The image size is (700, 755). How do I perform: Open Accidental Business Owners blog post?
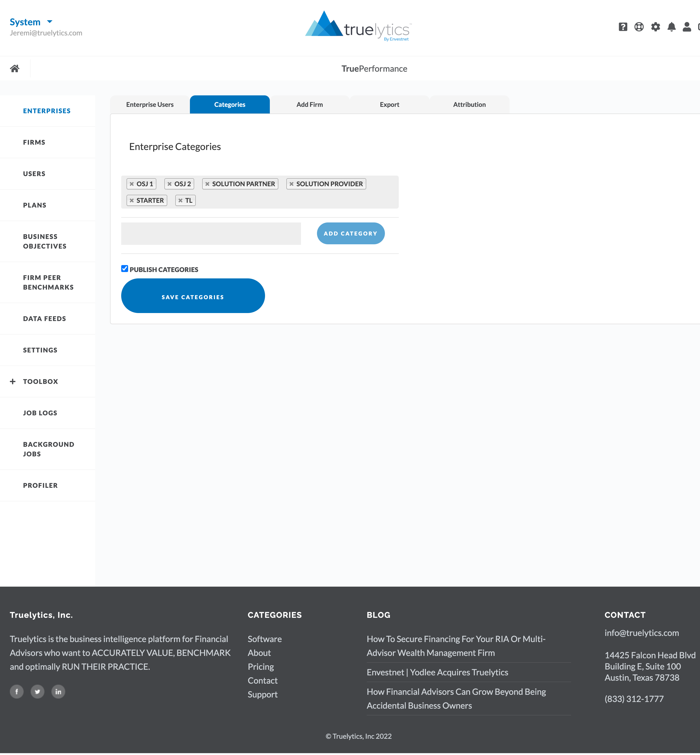click(x=457, y=699)
